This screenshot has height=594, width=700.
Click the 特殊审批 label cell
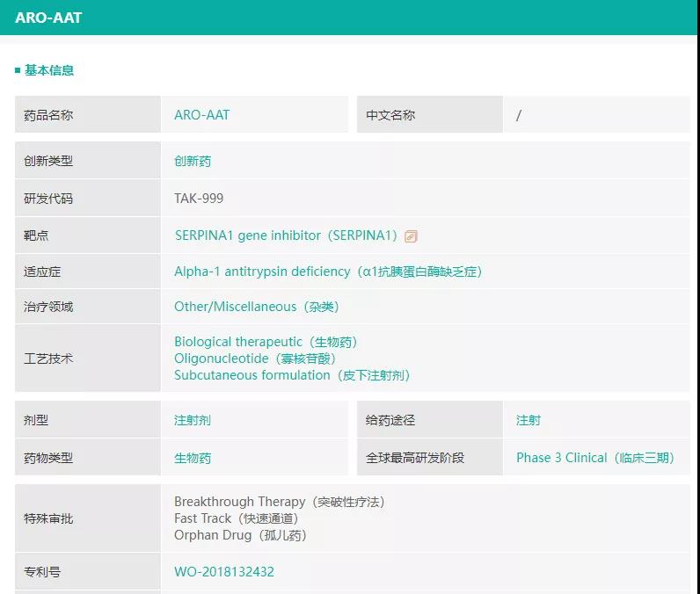tap(88, 518)
